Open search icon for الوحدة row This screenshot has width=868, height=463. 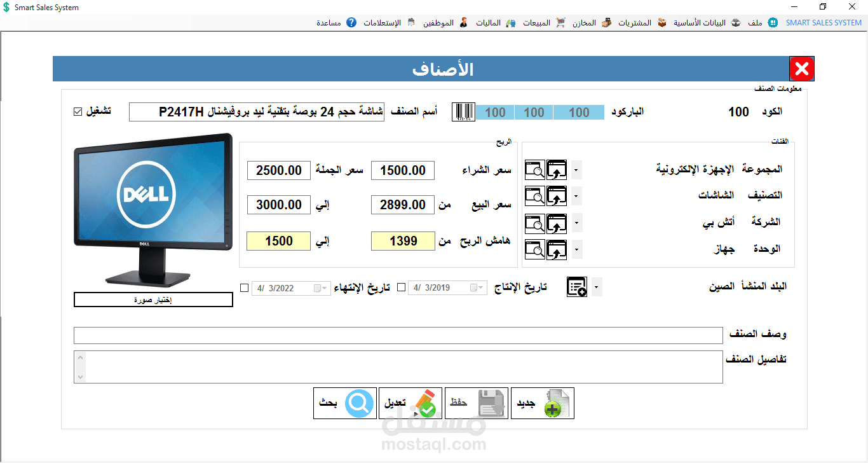534,249
